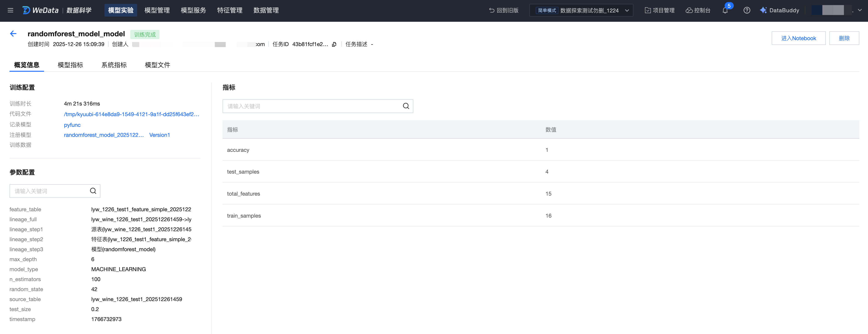868x334 pixels.
Task: Click the 删除 button
Action: (844, 38)
